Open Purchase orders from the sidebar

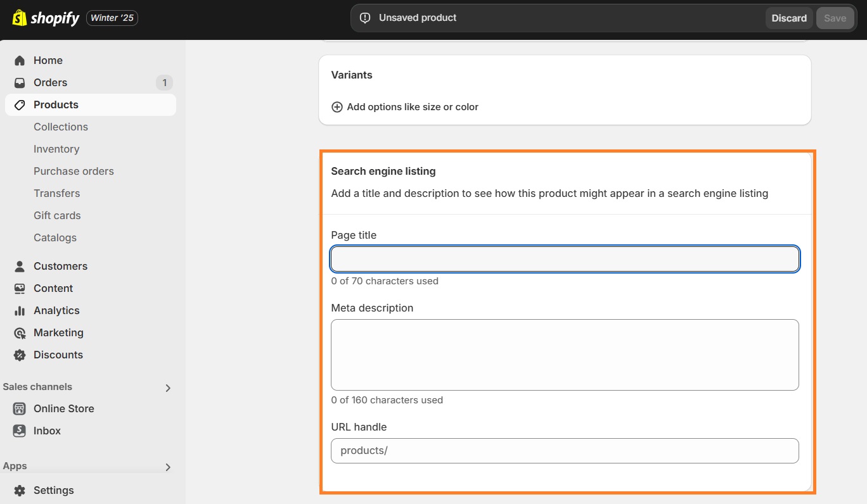tap(74, 171)
